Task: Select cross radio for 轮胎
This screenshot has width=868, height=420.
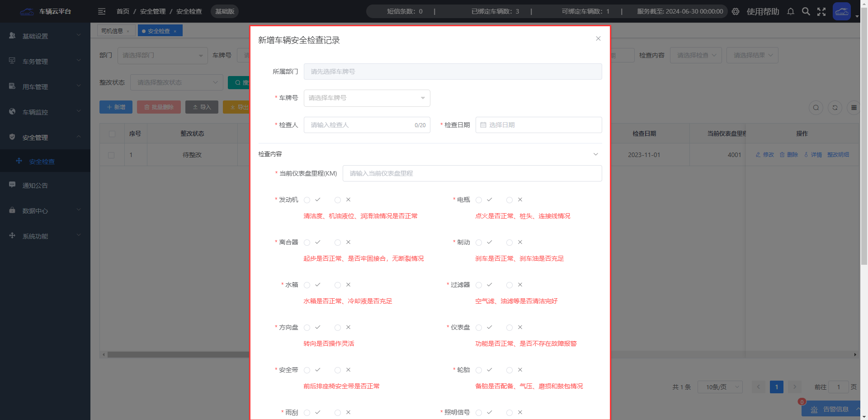Action: click(509, 370)
